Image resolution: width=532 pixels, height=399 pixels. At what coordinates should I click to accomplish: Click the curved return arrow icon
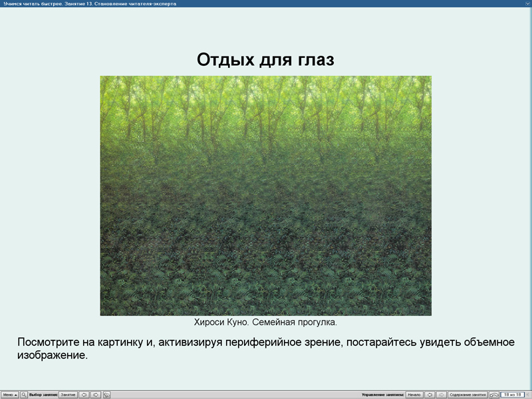(494, 395)
